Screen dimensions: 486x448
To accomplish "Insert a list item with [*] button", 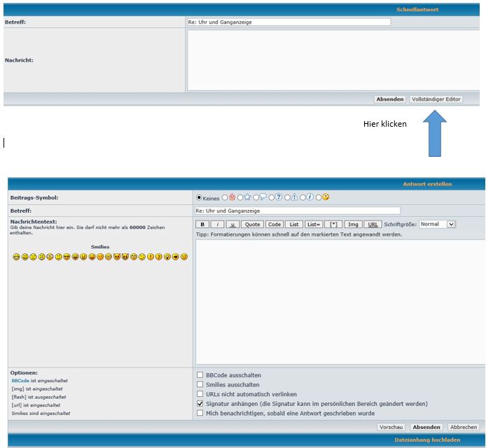I will click(333, 224).
